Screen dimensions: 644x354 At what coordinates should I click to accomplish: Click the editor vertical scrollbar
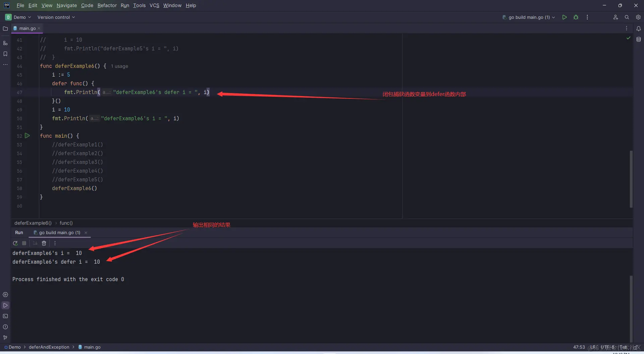(x=631, y=179)
